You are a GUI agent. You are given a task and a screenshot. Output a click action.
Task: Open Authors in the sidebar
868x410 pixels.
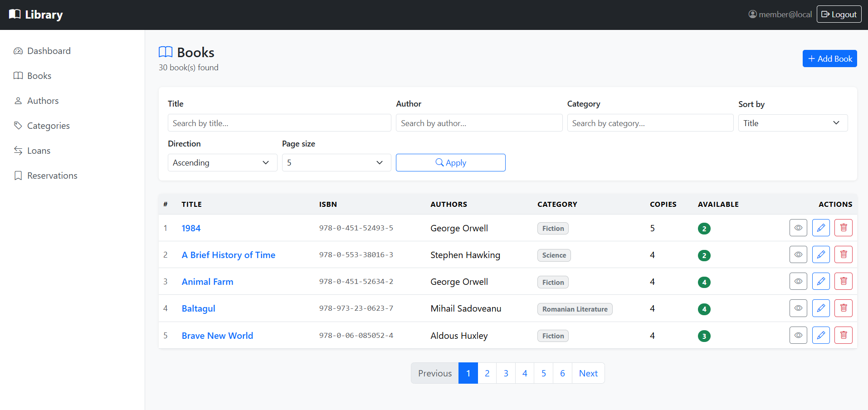[36, 101]
